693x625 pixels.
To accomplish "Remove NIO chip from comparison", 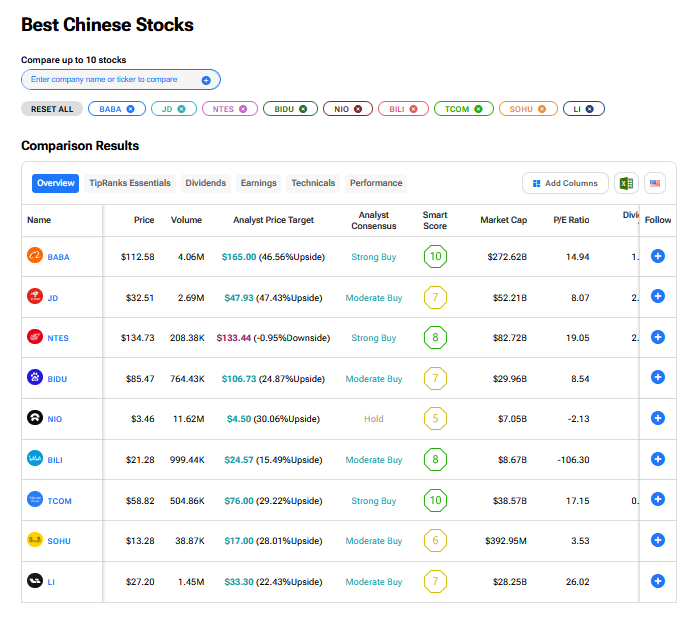I will coord(358,109).
